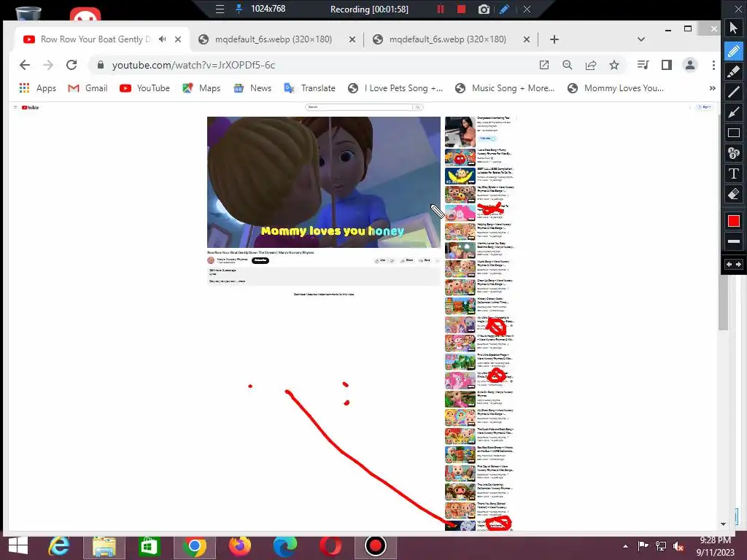
Task: Select the cursor pointer drawing tool
Action: pos(734,28)
